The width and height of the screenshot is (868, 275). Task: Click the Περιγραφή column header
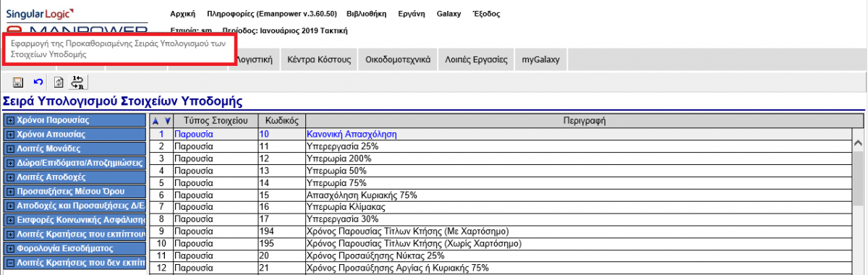pyautogui.click(x=584, y=120)
